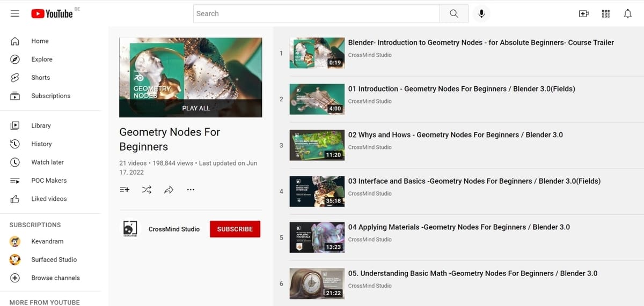Click the Surfaced Studio channel avatar
644x306 pixels.
pos(15,260)
